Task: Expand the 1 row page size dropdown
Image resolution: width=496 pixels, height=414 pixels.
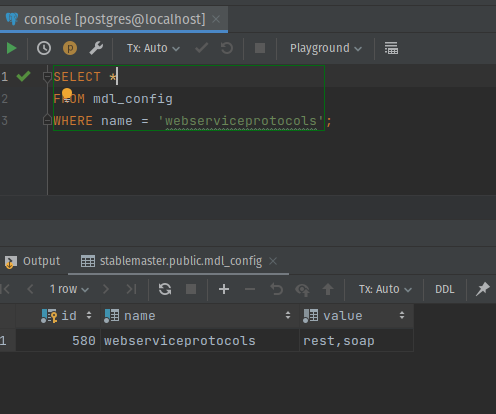Action: coord(69,289)
